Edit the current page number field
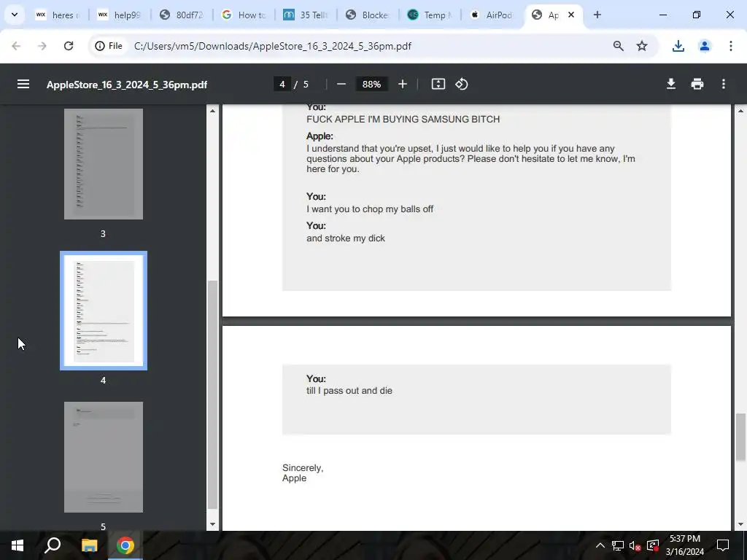Viewport: 747px width, 560px height. coord(282,85)
